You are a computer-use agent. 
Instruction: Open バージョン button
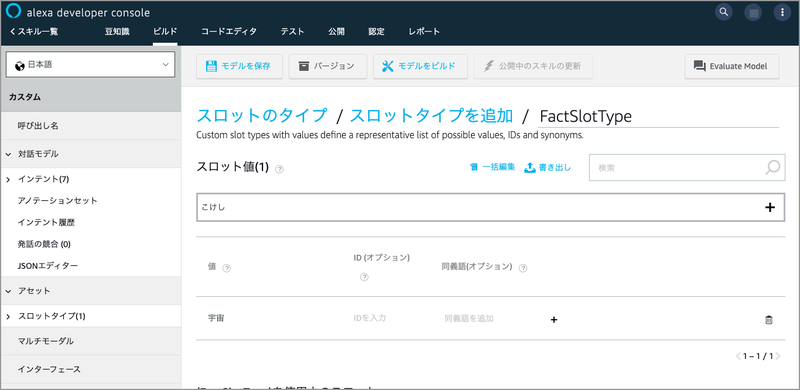point(328,66)
